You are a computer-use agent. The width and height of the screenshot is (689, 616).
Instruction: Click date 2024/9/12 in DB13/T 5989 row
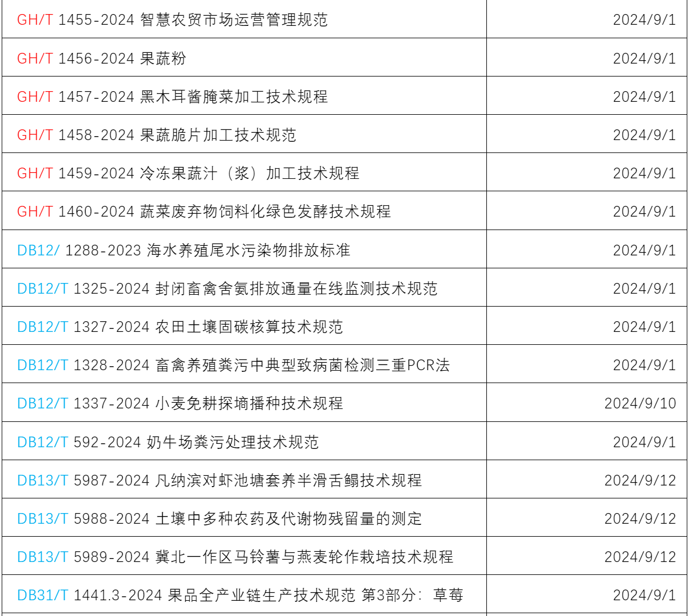(640, 557)
